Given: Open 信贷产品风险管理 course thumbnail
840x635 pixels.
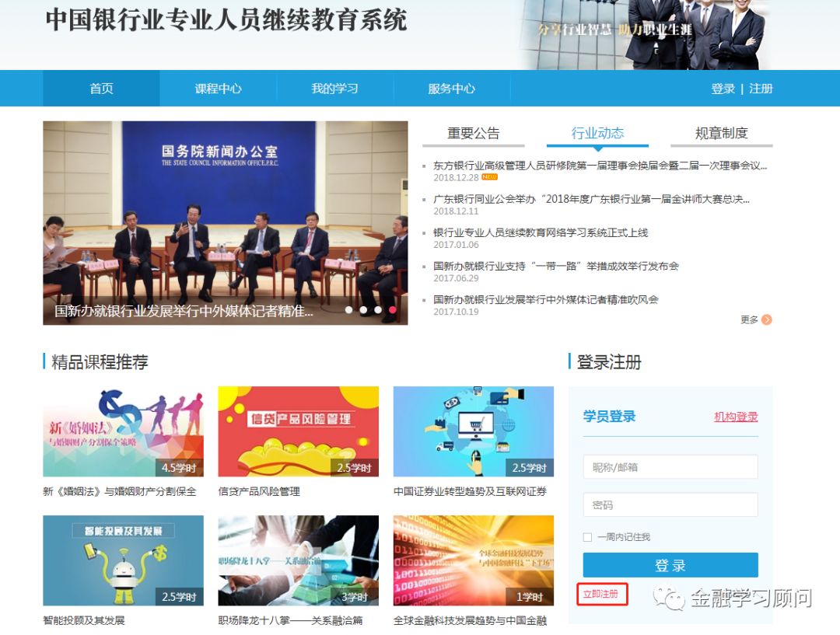Looking at the screenshot, I should (299, 431).
